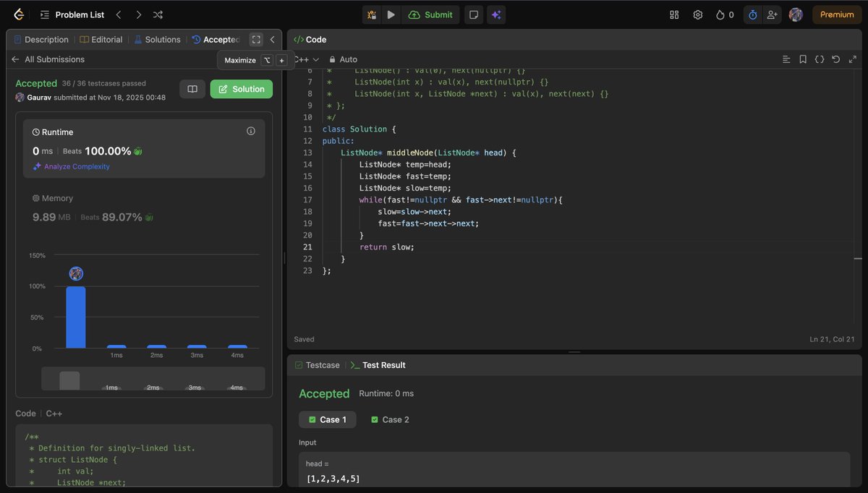Show runtime info icon
The width and height of the screenshot is (868, 493).
pos(251,131)
